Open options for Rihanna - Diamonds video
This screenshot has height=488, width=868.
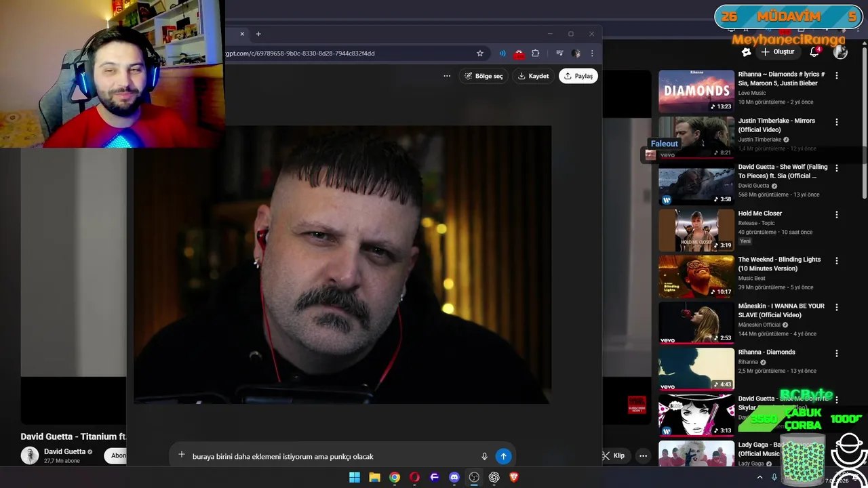(837, 354)
